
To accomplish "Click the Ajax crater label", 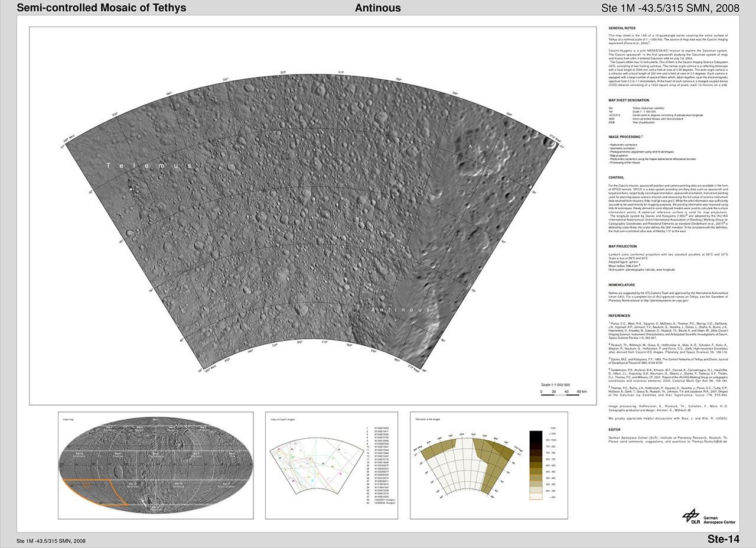I will coord(484,146).
